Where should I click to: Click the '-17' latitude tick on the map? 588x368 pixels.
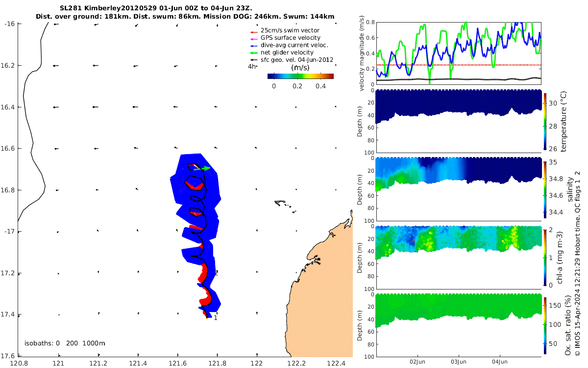10,231
